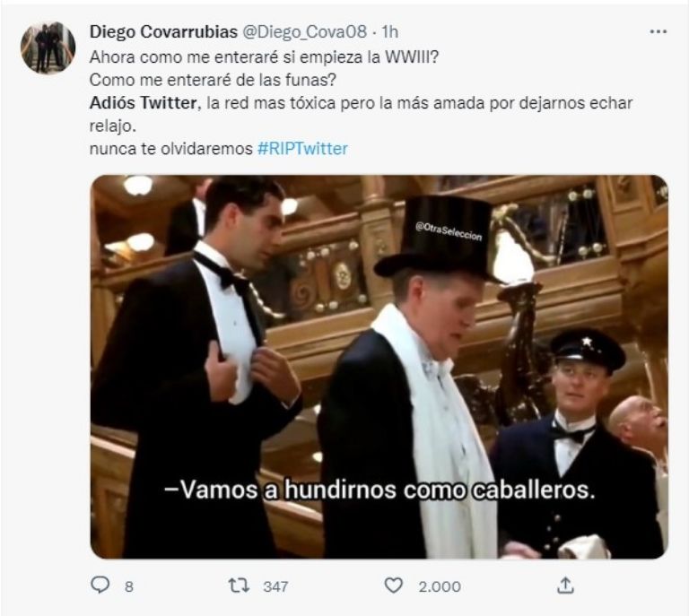Like the tweet with the heart icon

click(393, 586)
